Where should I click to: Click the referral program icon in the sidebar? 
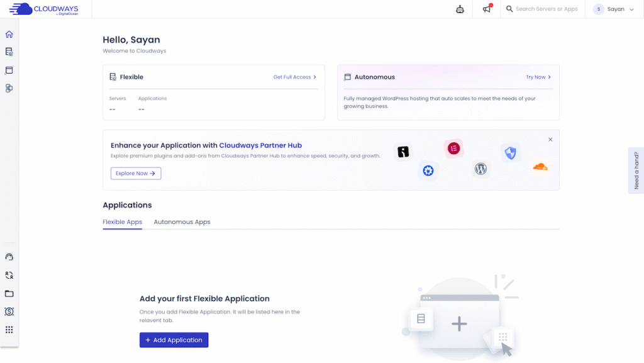(9, 275)
